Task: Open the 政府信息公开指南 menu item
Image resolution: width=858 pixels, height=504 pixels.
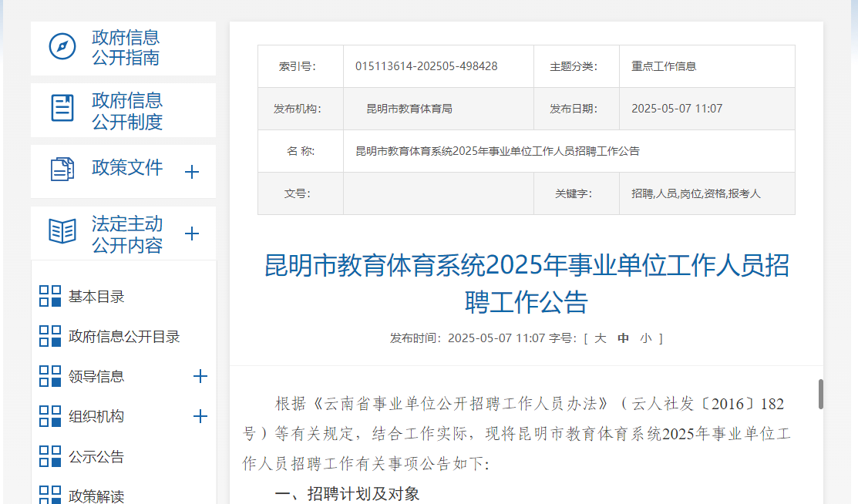Action: click(126, 47)
